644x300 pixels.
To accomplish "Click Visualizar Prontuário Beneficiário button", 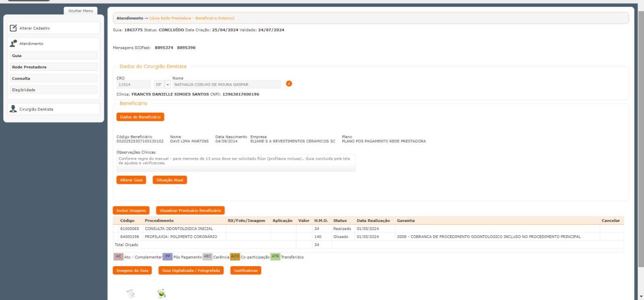I will pyautogui.click(x=190, y=210).
